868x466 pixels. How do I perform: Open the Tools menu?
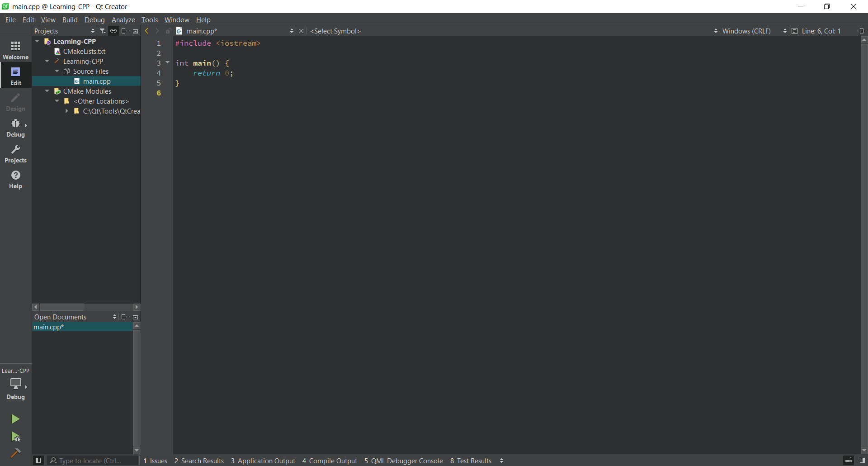point(150,19)
